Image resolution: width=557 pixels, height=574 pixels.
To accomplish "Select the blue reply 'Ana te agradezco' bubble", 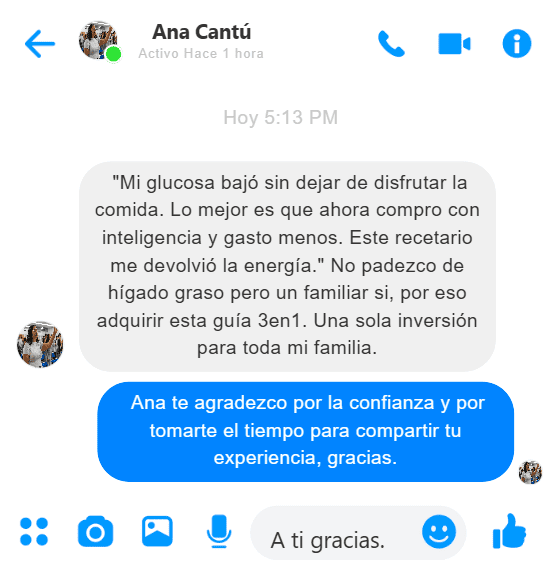I will pyautogui.click(x=306, y=432).
